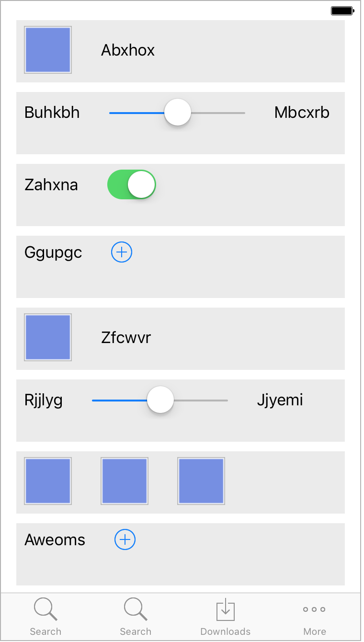364x642 pixels.
Task: Tap the Mbcxrb label on the slider row
Action: point(302,112)
